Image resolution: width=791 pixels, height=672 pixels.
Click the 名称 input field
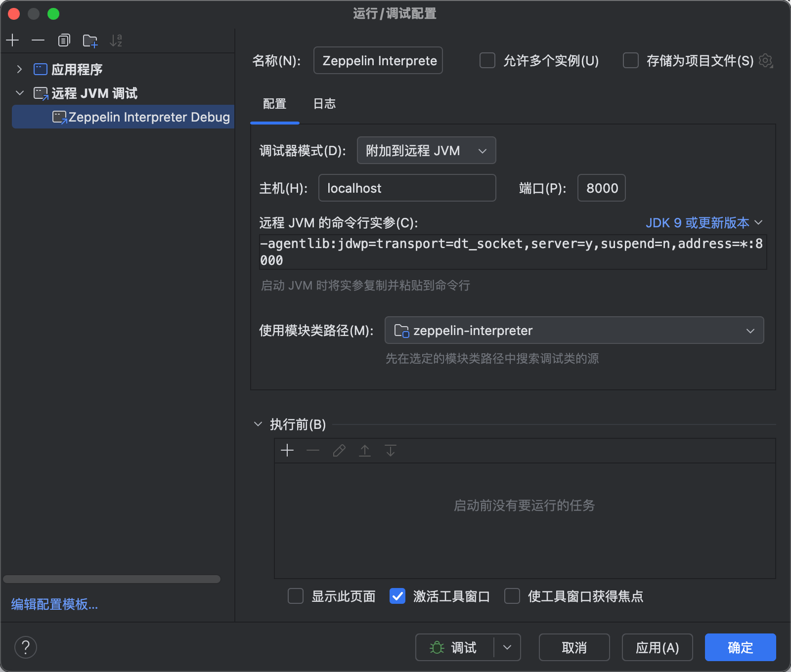click(x=378, y=60)
